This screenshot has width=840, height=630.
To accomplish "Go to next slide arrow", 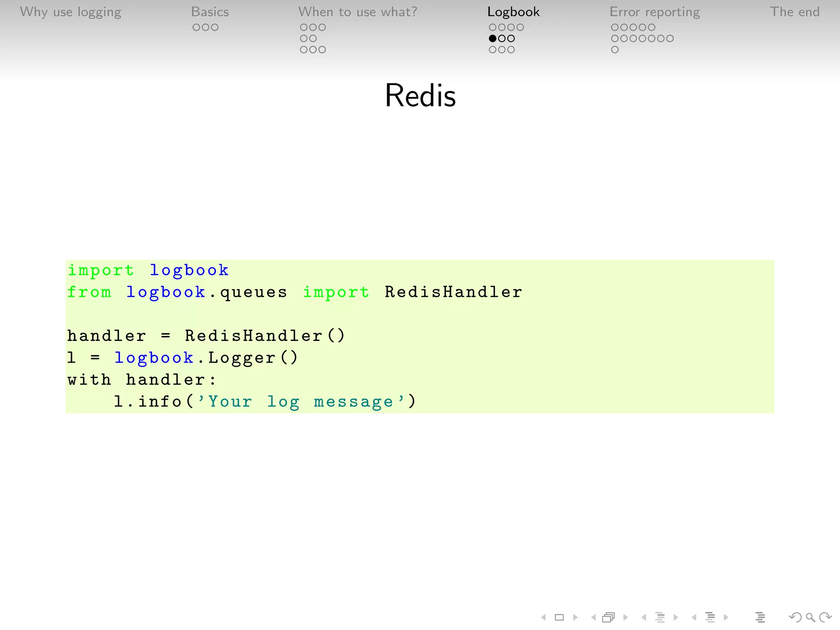I will point(575,617).
